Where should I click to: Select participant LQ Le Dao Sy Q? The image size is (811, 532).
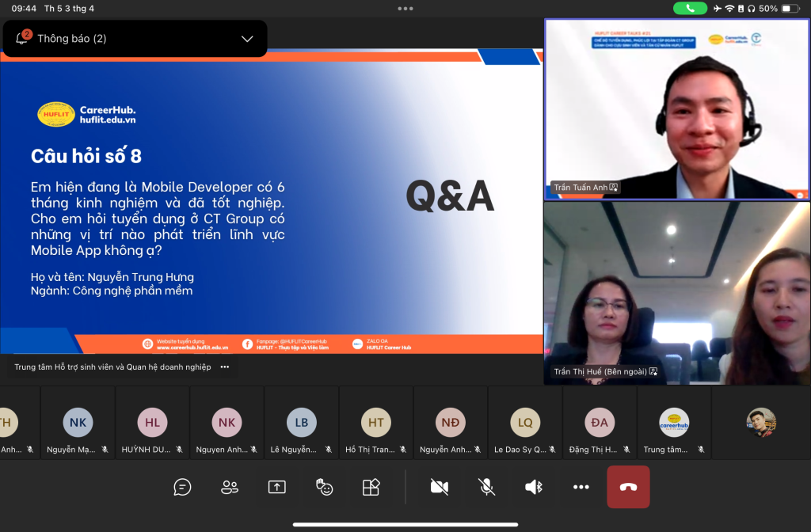point(525,431)
